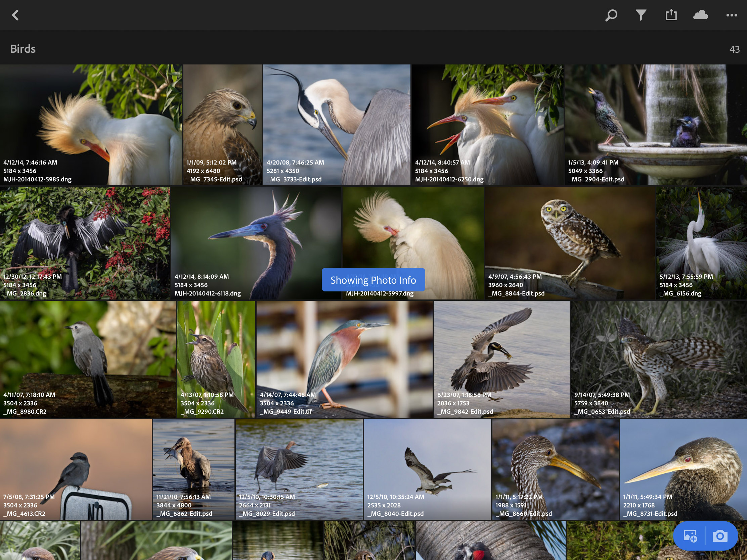
Task: Open night heron photo _MG_9842-Edit.psd
Action: point(501,359)
